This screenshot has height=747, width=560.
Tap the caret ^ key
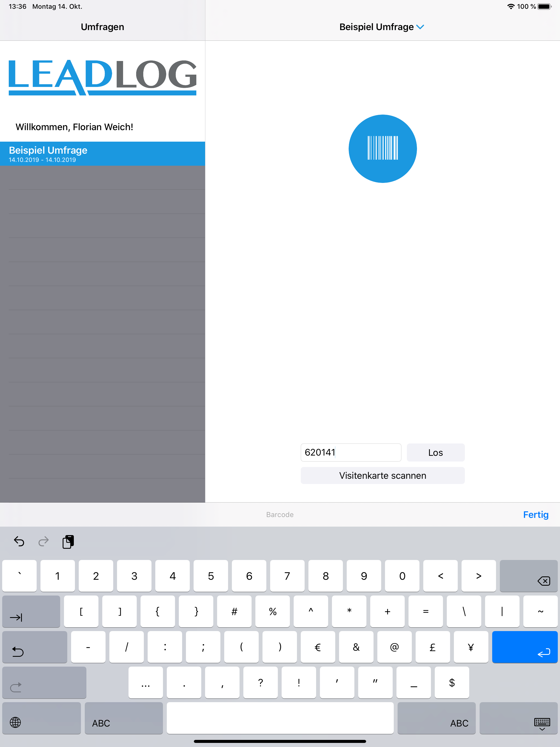coord(311,611)
